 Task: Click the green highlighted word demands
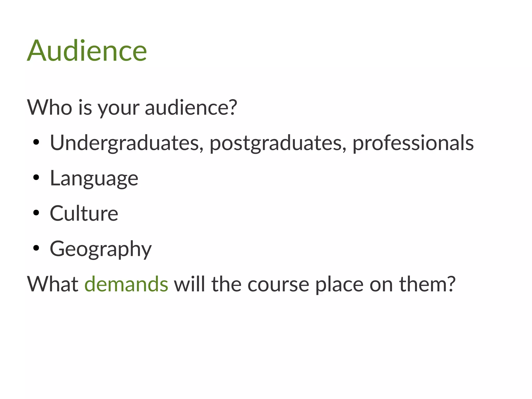coord(126,284)
